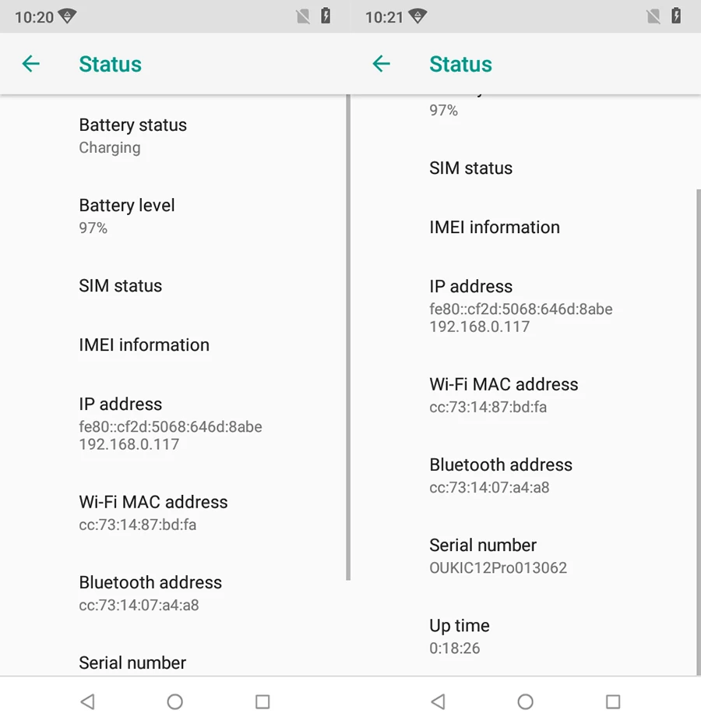Image resolution: width=701 pixels, height=728 pixels.
Task: Click 192.168.0.117 in the left screen
Action: (129, 444)
